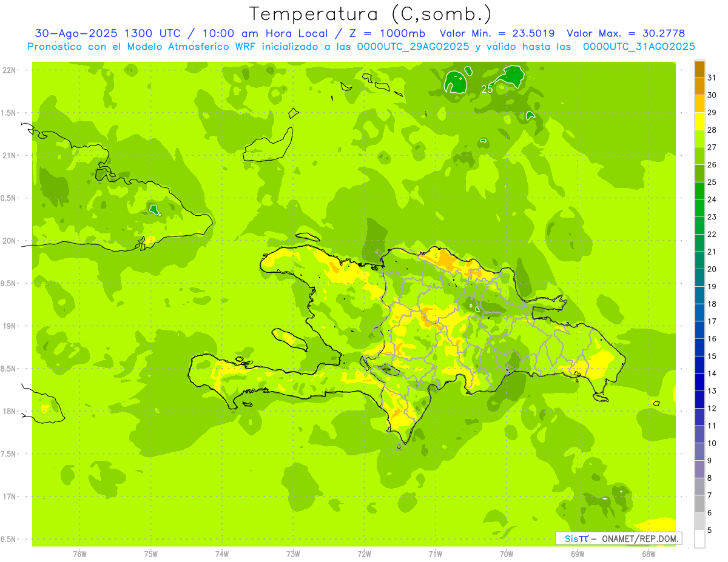Click the "17N" latitude axis label
Viewport: 728px width, 562px height.
pyautogui.click(x=9, y=497)
